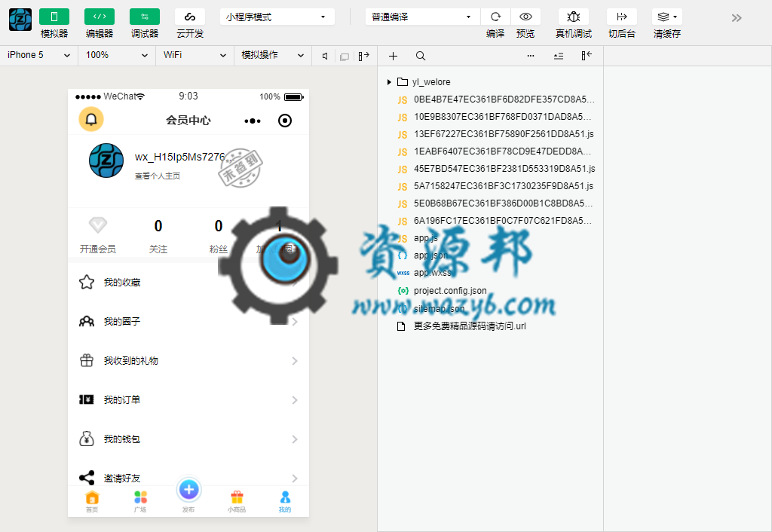Open the 关注 following count
Viewport: 772px width, 532px height.
click(158, 235)
